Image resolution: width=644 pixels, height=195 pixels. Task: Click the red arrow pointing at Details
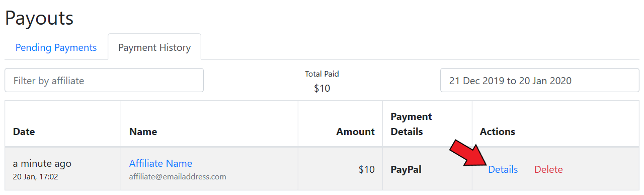[x=467, y=153]
